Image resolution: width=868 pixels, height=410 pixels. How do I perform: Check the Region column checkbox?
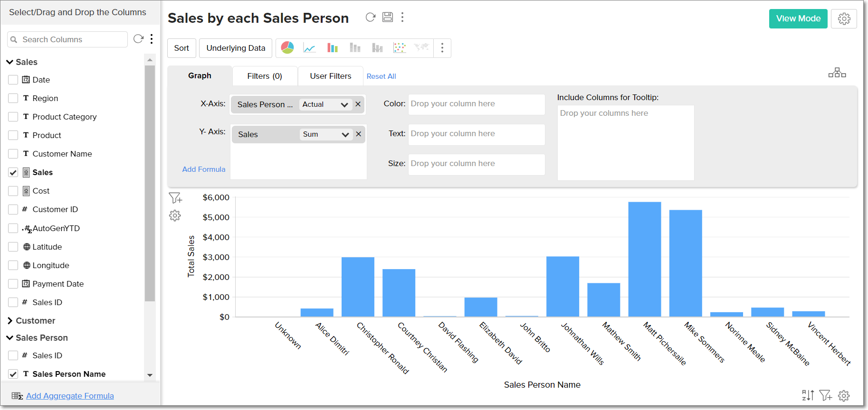coord(13,98)
